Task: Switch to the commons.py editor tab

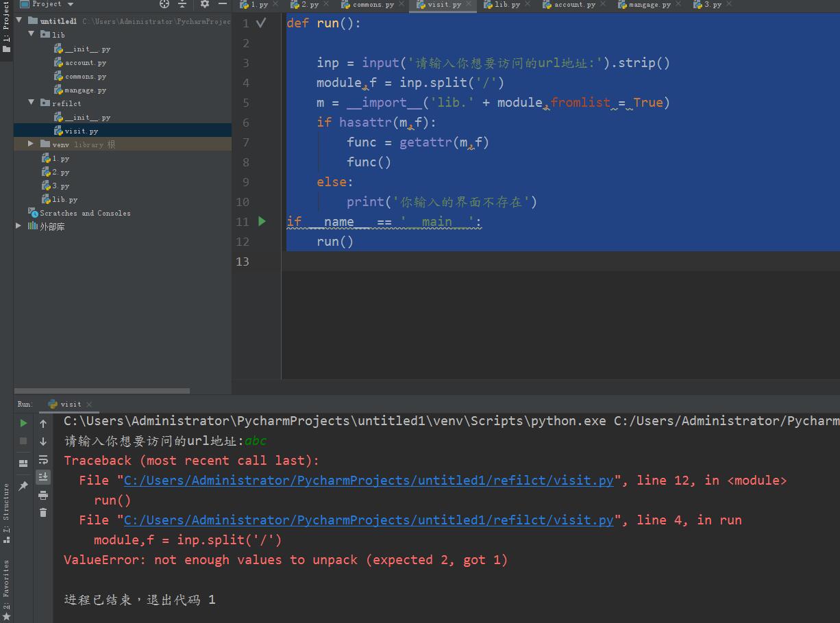Action: 372,5
